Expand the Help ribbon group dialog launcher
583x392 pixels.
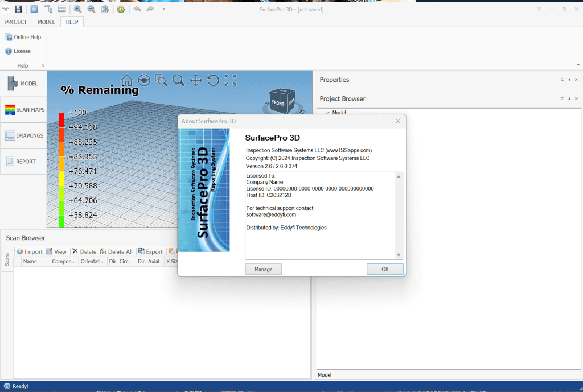pos(43,66)
